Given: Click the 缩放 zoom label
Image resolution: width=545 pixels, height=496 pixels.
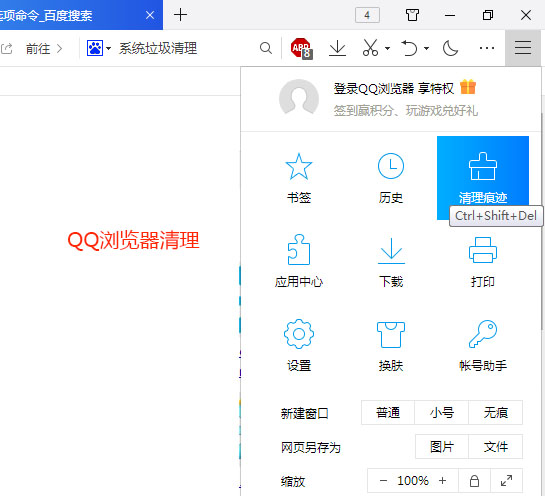Looking at the screenshot, I should pos(293,481).
